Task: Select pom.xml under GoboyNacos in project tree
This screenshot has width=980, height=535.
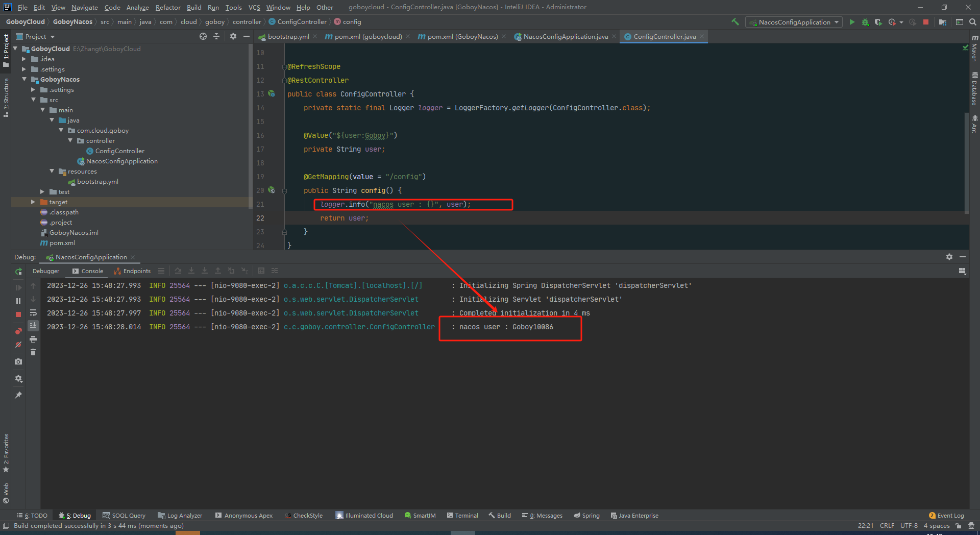Action: coord(62,243)
